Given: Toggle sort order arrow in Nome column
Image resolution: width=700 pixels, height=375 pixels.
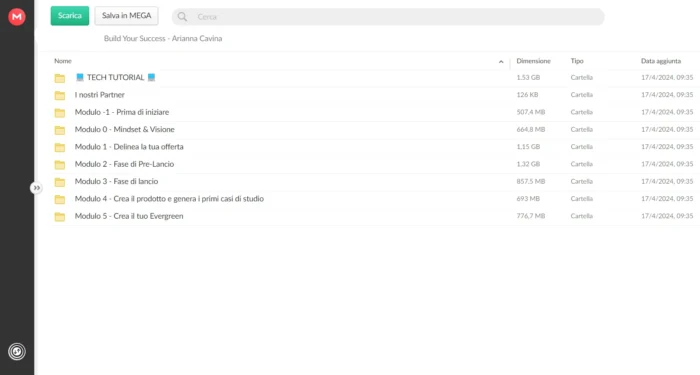Looking at the screenshot, I should click(501, 62).
